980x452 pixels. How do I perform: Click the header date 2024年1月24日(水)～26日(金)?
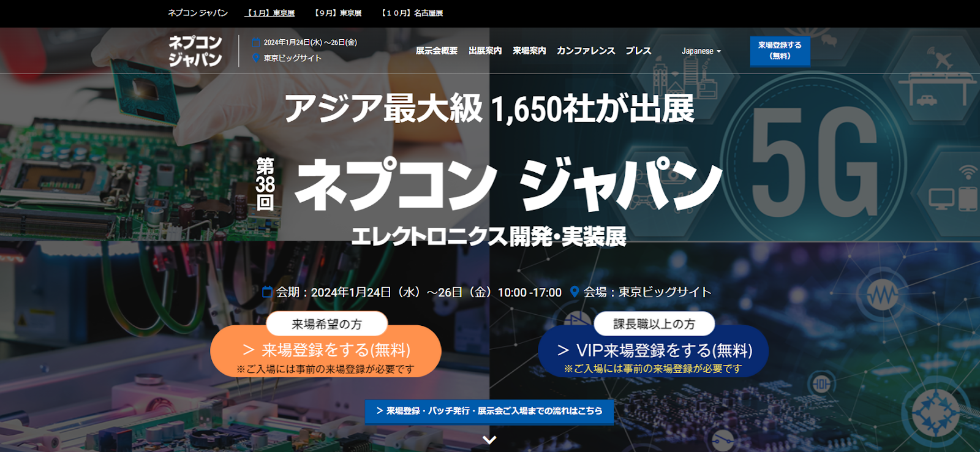(311, 43)
